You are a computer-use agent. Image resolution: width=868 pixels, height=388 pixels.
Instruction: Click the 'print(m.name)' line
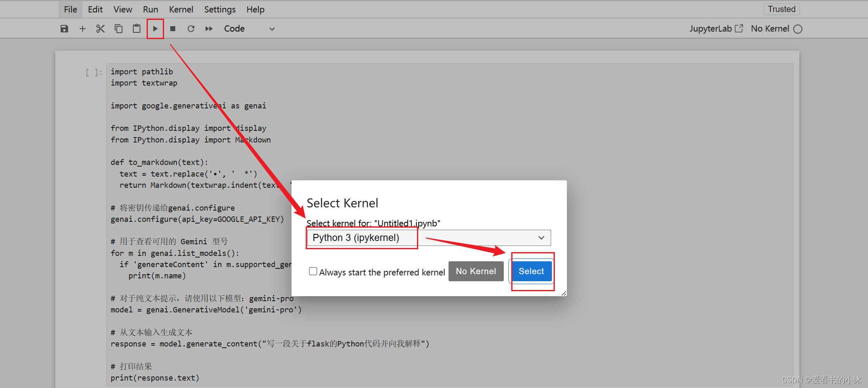(157, 276)
